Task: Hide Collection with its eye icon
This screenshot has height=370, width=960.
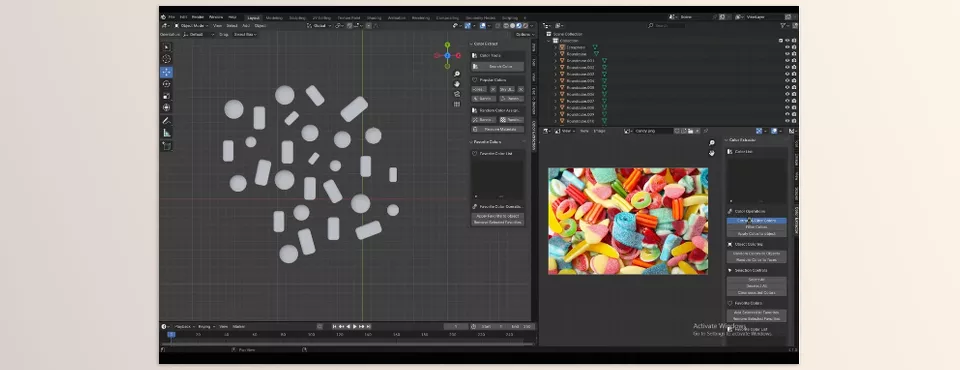Action: [x=787, y=40]
